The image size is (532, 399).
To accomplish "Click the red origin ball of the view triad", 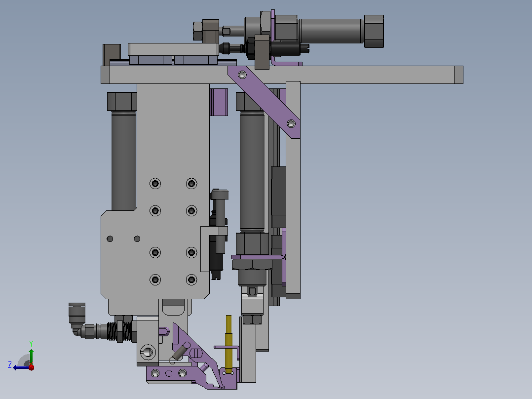I will (31, 367).
